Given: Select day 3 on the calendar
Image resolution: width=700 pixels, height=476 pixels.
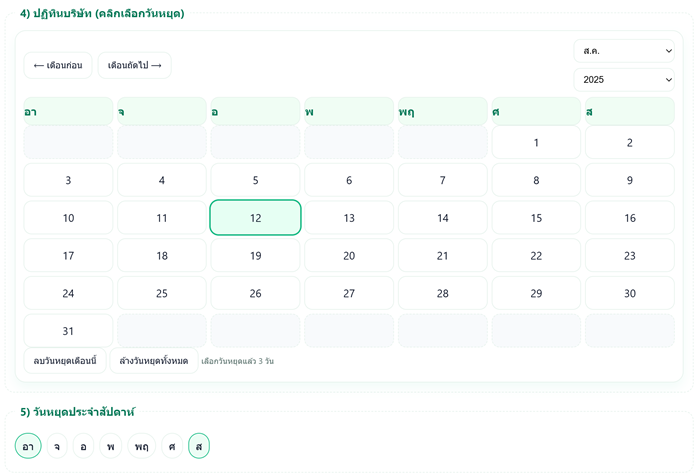Looking at the screenshot, I should (68, 180).
